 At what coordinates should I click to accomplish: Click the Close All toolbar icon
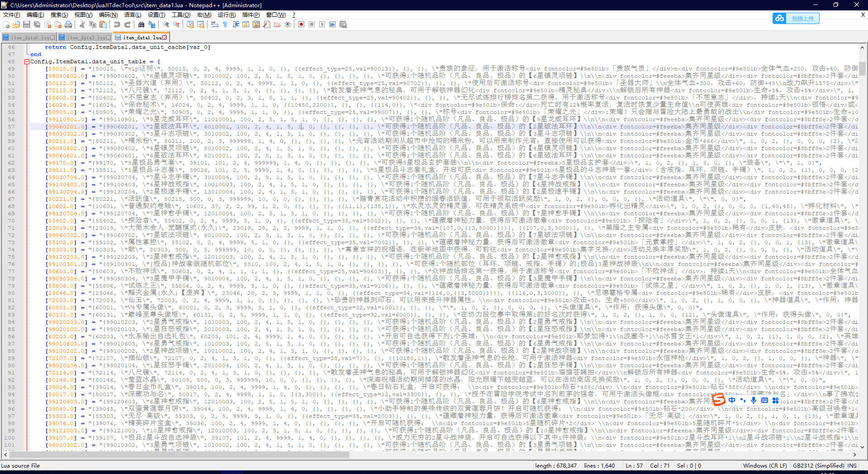(58, 24)
